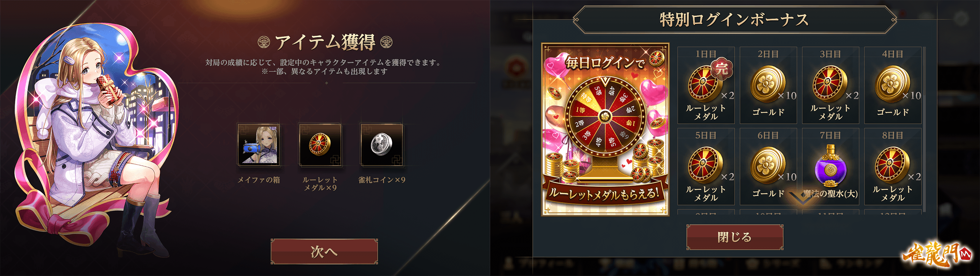Select the 6日目 gold coin reward
Viewport: 980px width, 276px height.
click(768, 166)
